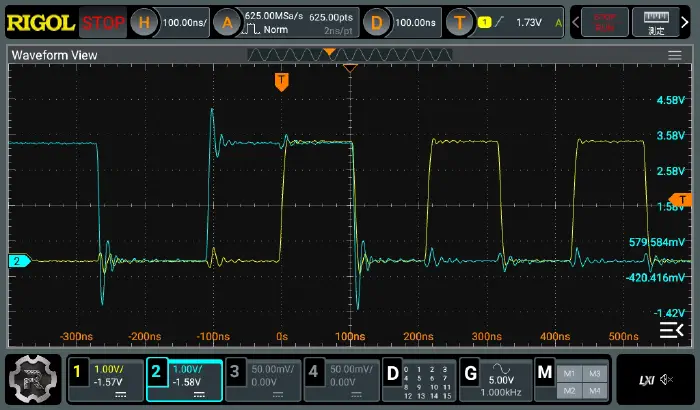Expand the side menu with arrow icon
The width and height of the screenshot is (700, 410).
pos(671,331)
